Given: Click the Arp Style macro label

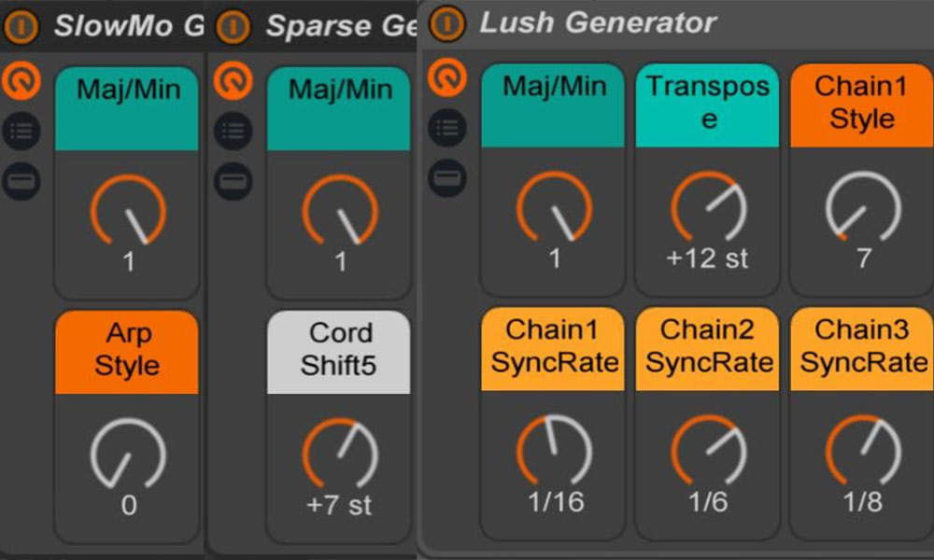Looking at the screenshot, I should coord(126,352).
